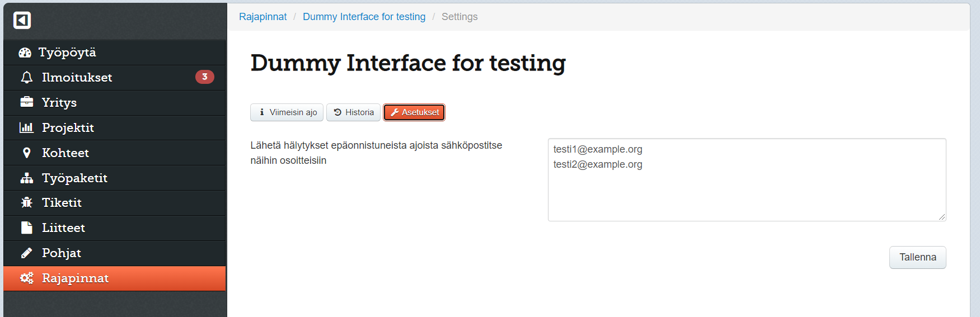Click the Liitteet file icon

click(x=26, y=228)
